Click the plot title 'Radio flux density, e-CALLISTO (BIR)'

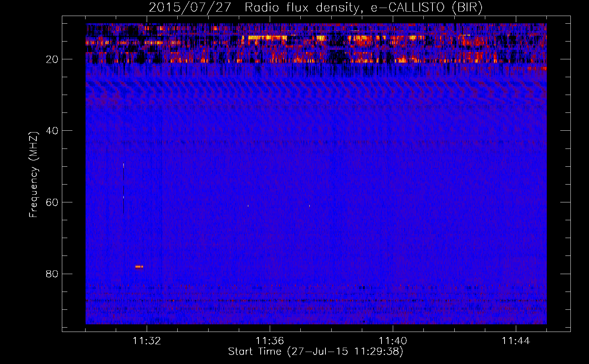coord(363,8)
